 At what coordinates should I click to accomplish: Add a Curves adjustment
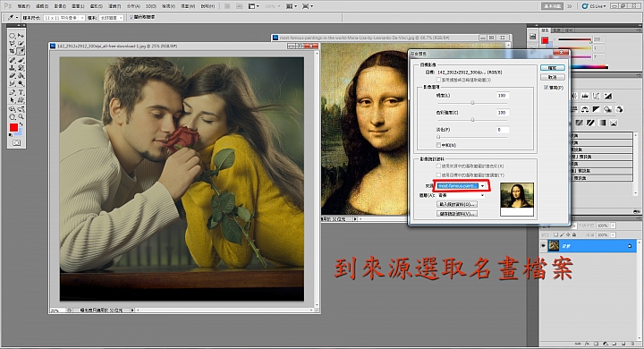(596, 96)
